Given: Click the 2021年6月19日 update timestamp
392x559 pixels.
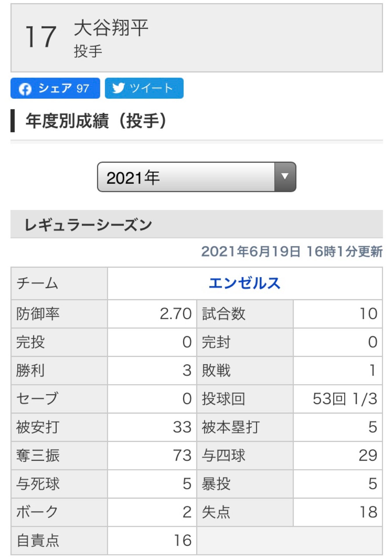Looking at the screenshot, I should [292, 252].
